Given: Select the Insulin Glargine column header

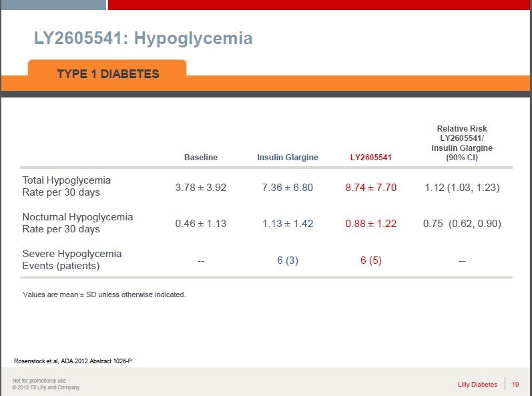Looking at the screenshot, I should 287,158.
